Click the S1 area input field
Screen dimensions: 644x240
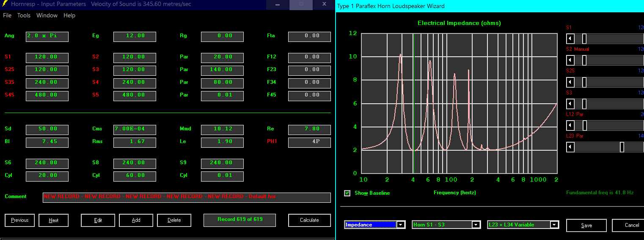point(47,58)
